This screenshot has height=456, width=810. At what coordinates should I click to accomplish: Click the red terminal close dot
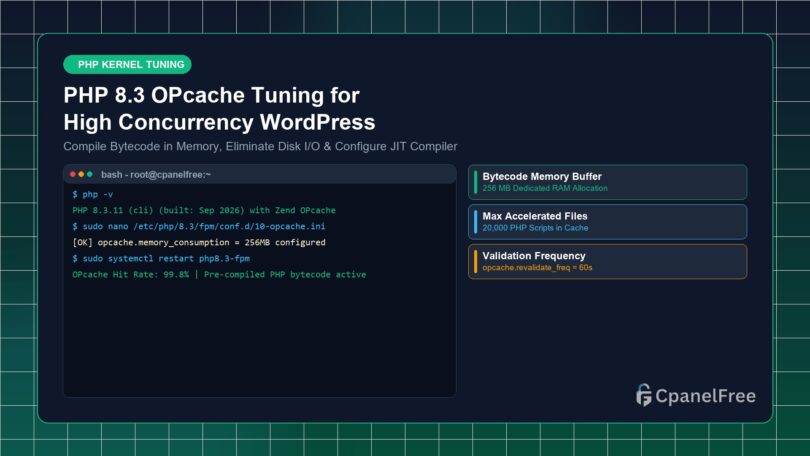pos(73,175)
